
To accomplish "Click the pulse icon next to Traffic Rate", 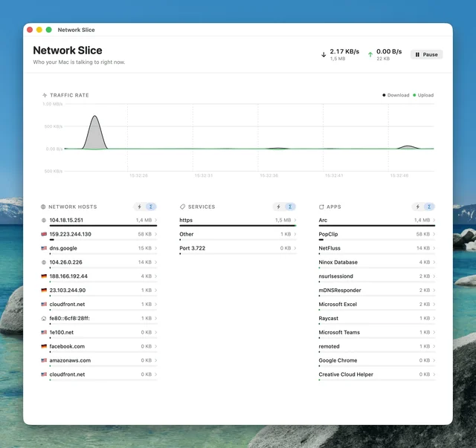I will (x=45, y=95).
